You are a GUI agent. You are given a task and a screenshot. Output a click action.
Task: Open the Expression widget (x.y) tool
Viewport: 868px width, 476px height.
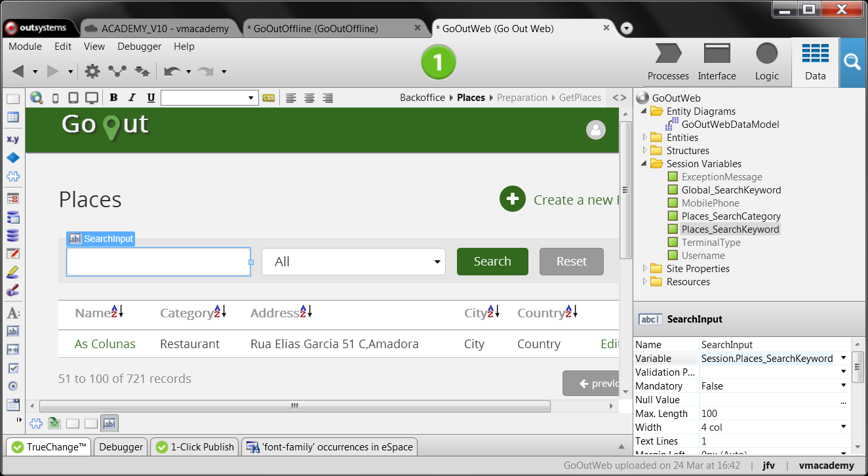click(x=12, y=140)
